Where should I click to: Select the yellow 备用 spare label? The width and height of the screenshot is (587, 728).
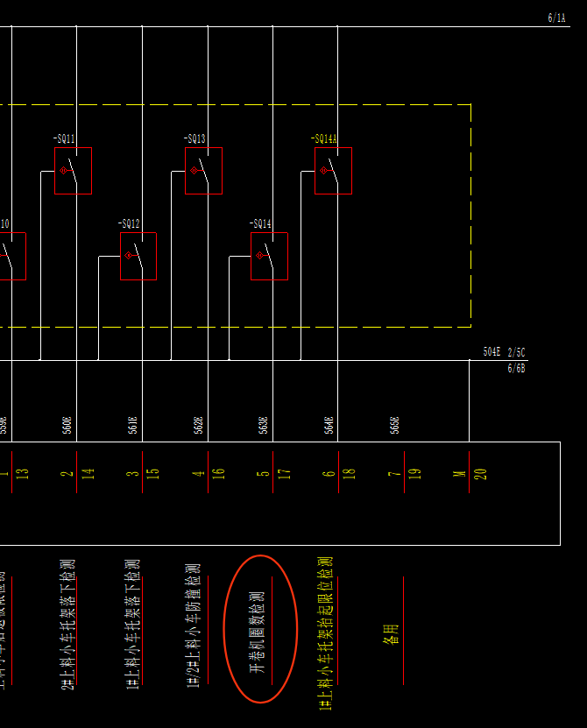(x=391, y=634)
